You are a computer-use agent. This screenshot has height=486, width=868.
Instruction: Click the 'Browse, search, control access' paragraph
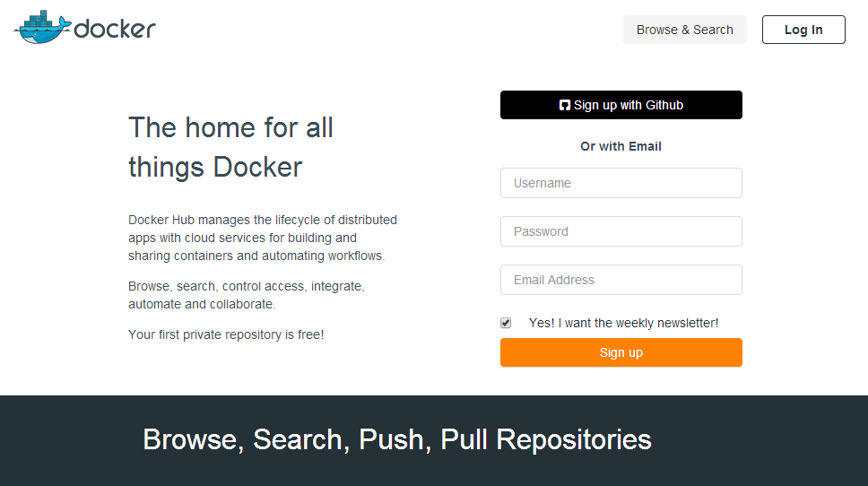coord(247,295)
